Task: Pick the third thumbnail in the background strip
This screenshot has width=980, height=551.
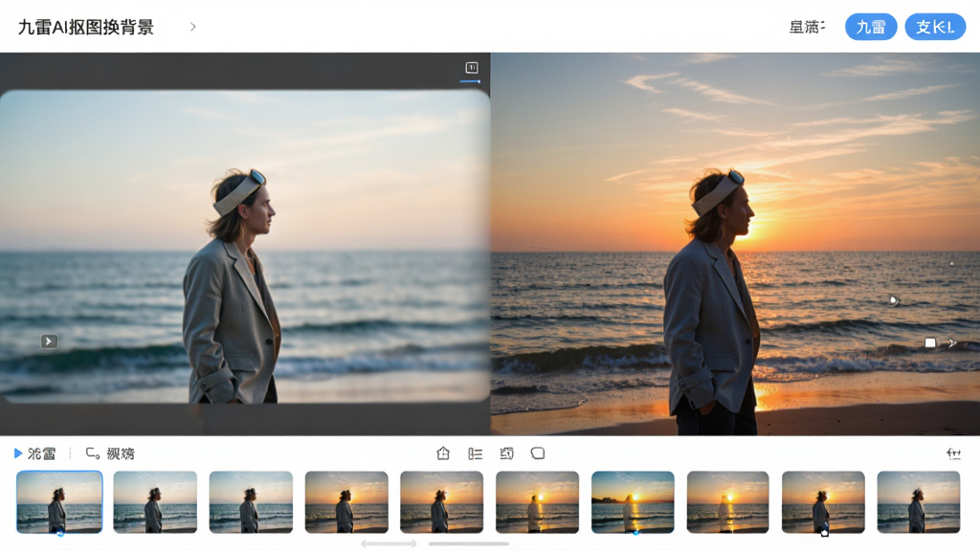Action: (251, 502)
